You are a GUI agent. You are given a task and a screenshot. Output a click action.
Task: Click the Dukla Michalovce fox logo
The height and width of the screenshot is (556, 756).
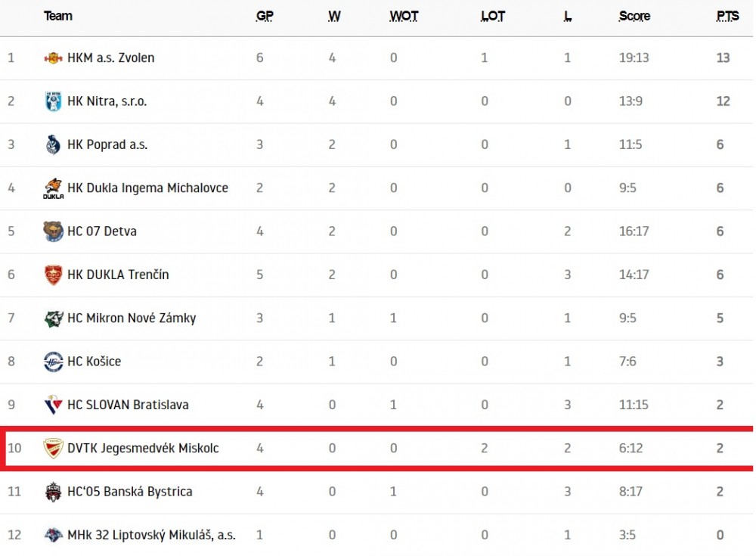pos(53,188)
